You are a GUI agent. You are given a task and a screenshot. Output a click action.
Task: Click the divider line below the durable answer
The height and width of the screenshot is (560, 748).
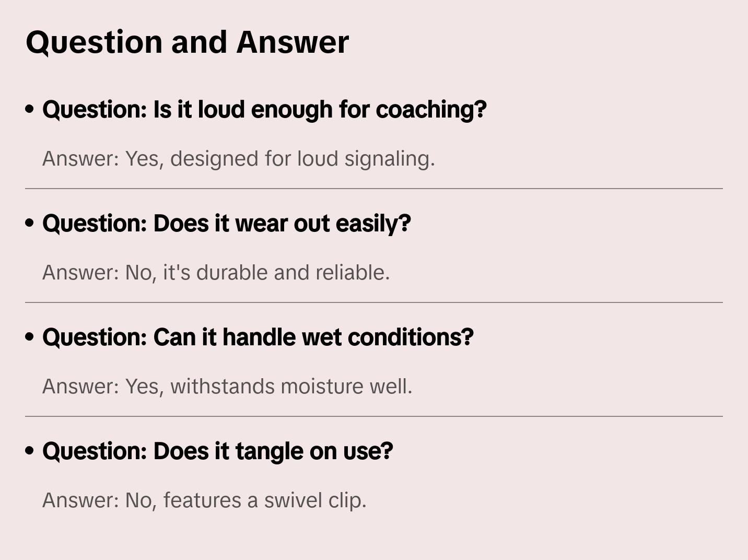(374, 302)
